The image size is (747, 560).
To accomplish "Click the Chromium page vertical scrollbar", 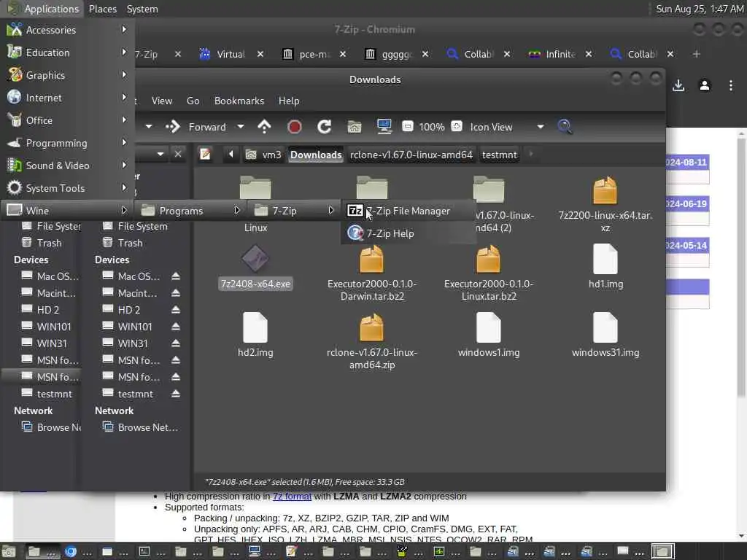I will tap(741, 267).
